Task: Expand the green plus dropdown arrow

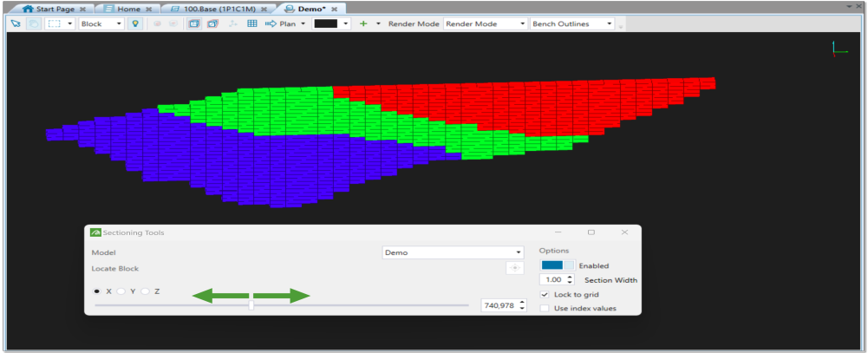Action: 379,24
